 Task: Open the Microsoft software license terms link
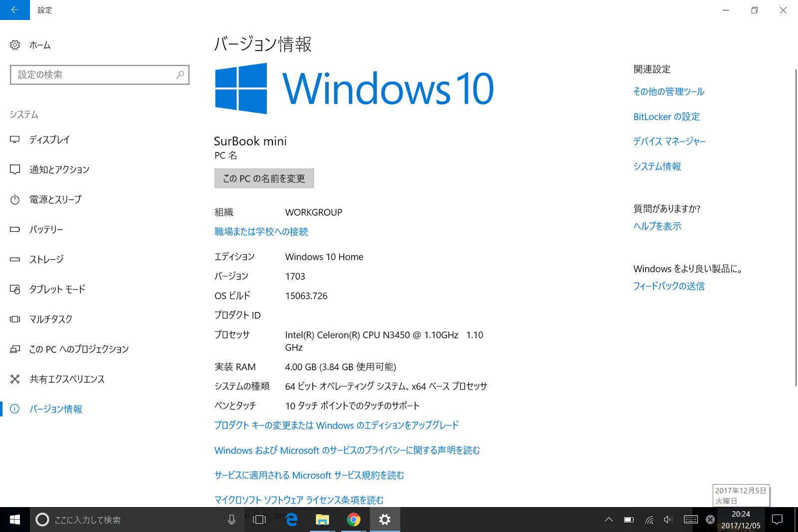(299, 500)
